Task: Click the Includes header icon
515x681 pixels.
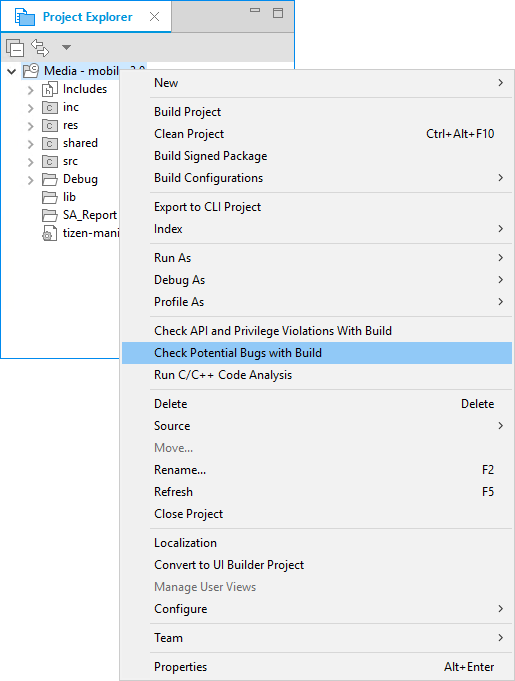Action: tap(50, 89)
